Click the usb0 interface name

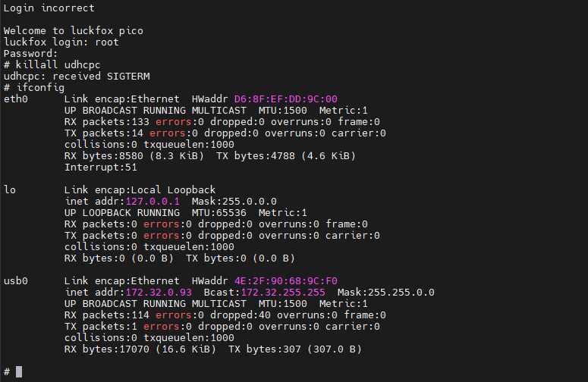coord(16,281)
